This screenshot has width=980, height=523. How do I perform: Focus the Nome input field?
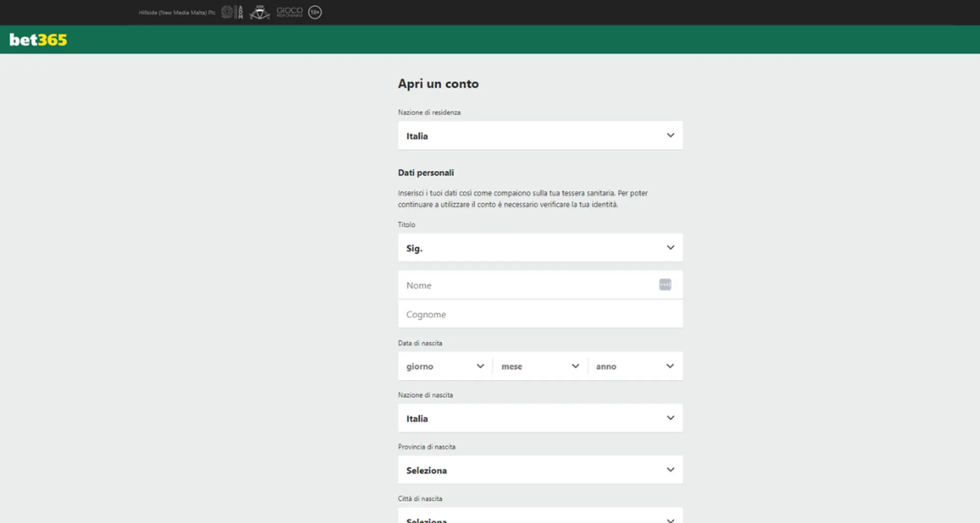[540, 285]
